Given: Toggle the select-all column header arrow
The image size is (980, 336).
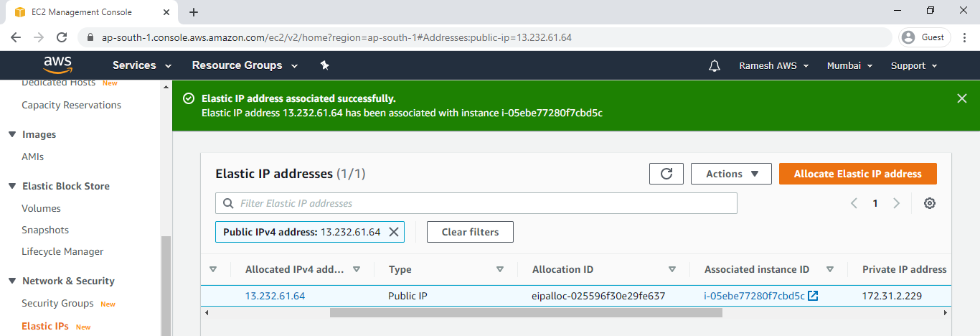Looking at the screenshot, I should 212,269.
